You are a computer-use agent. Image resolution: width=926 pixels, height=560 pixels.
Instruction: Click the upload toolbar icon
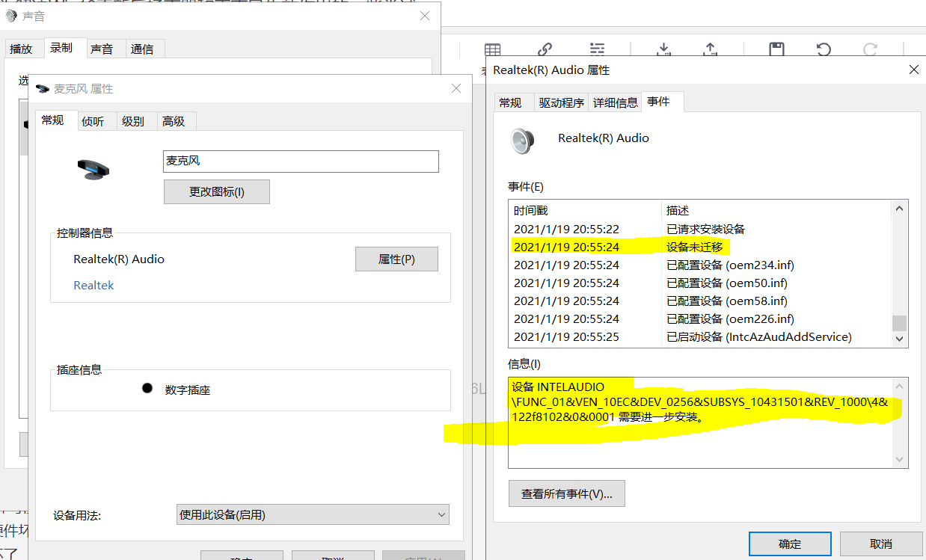(x=710, y=49)
